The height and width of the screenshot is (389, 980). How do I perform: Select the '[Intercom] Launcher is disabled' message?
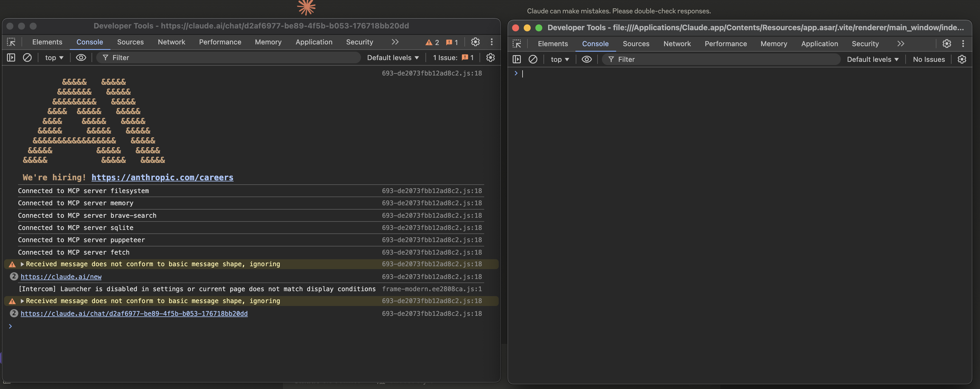[x=197, y=289]
